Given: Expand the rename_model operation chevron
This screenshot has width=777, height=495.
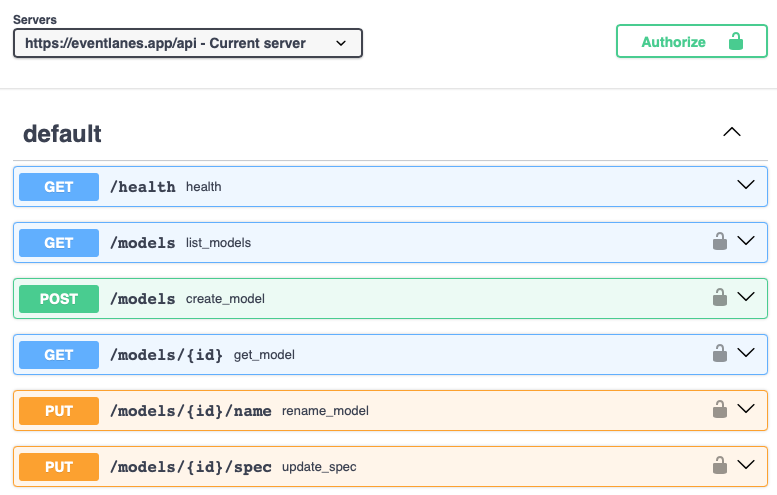Looking at the screenshot, I should [x=746, y=409].
